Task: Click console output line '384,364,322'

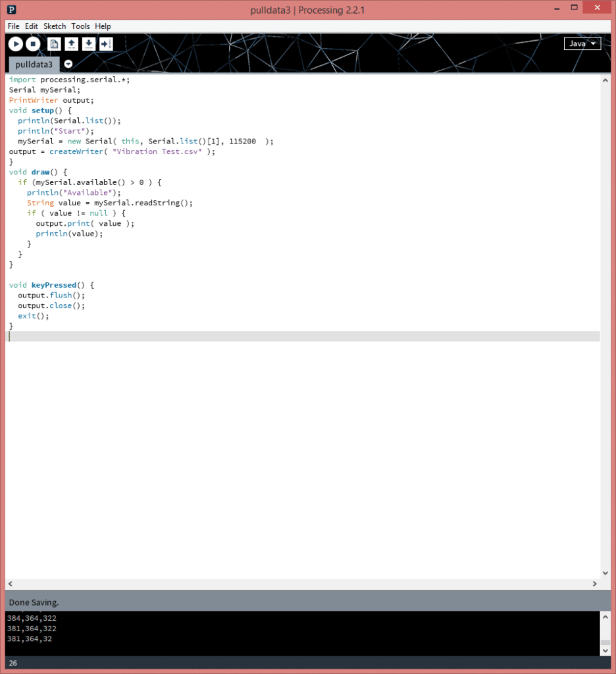Action: tap(32, 618)
